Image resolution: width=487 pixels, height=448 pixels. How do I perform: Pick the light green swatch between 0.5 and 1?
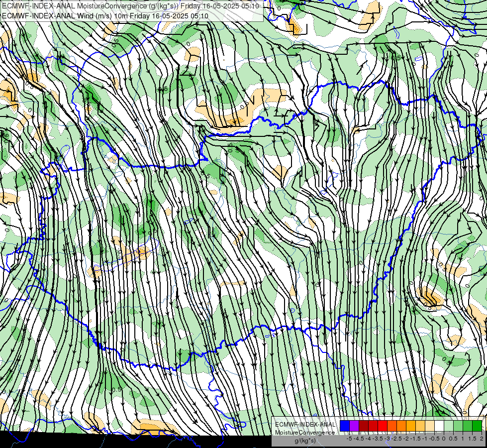coord(458,426)
